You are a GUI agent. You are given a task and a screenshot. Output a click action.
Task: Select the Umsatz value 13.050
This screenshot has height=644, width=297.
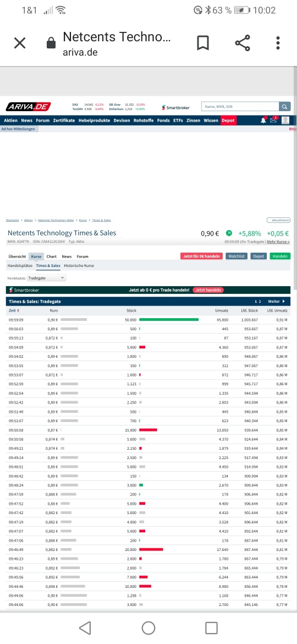pos(222,430)
